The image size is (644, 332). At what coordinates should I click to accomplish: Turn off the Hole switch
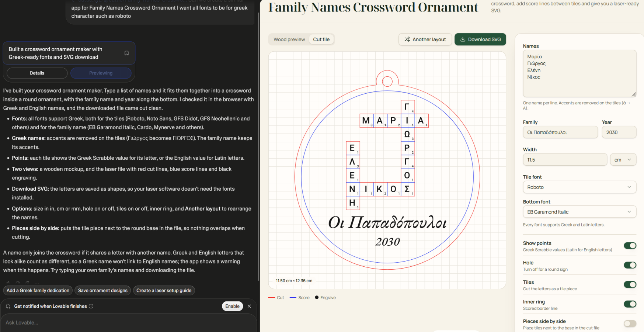pyautogui.click(x=630, y=265)
